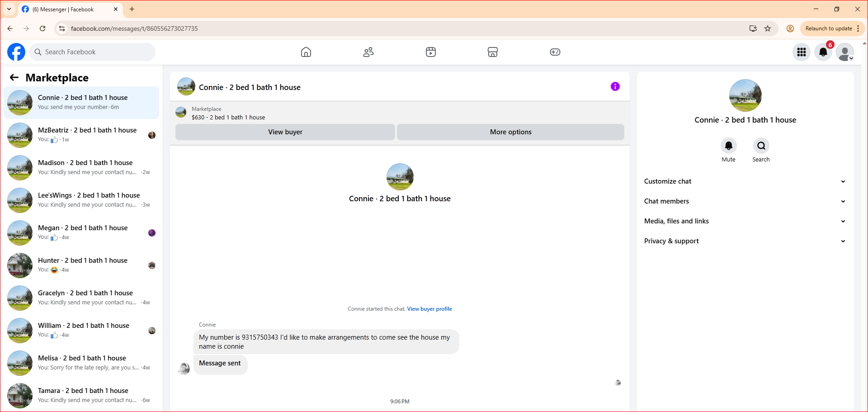The height and width of the screenshot is (412, 868).
Task: Click the 'Message sent' bubble
Action: (x=220, y=365)
